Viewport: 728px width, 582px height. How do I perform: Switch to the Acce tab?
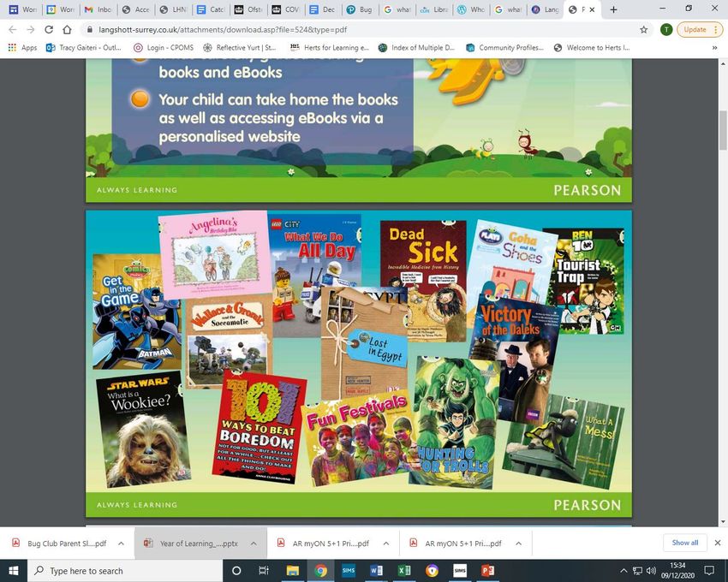point(135,9)
